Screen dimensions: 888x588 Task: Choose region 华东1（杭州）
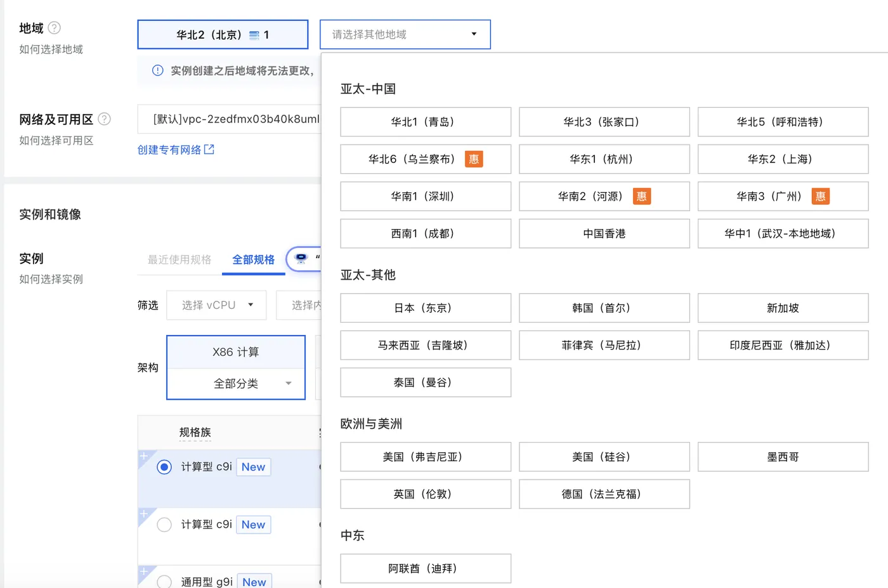604,159
